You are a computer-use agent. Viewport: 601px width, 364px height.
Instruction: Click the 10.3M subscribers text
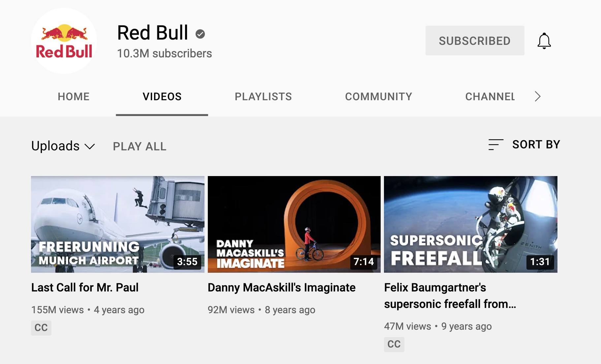(x=165, y=53)
